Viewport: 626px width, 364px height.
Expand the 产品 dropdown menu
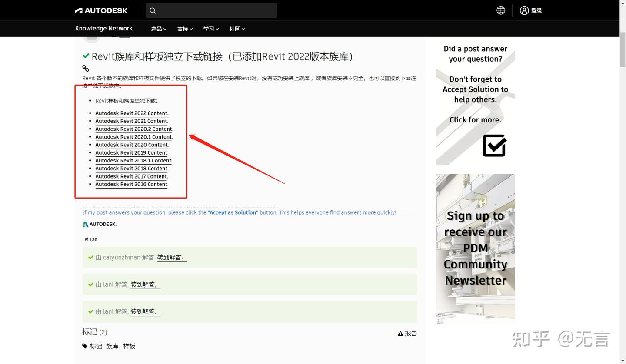click(159, 29)
